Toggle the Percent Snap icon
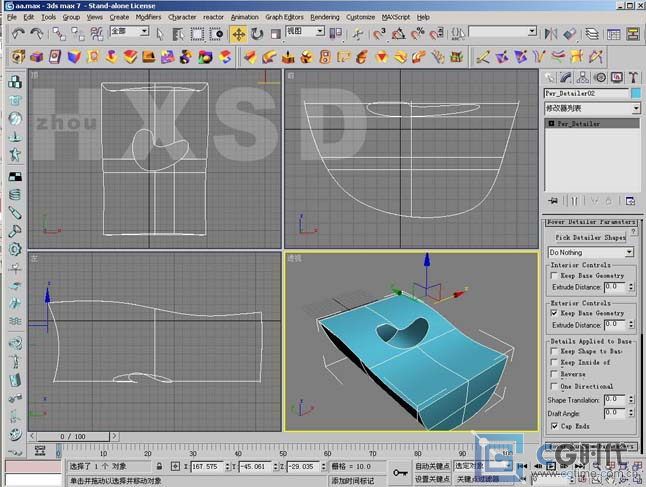 [x=417, y=34]
